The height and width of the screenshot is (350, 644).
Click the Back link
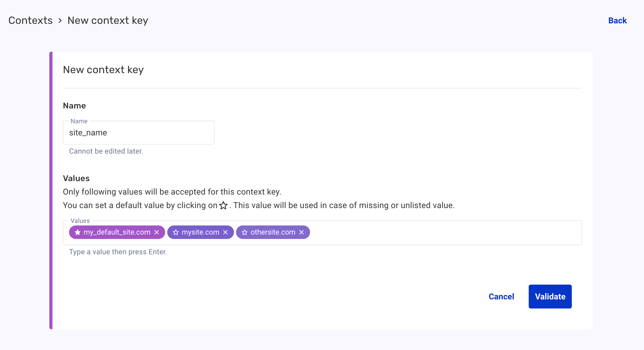coord(617,20)
